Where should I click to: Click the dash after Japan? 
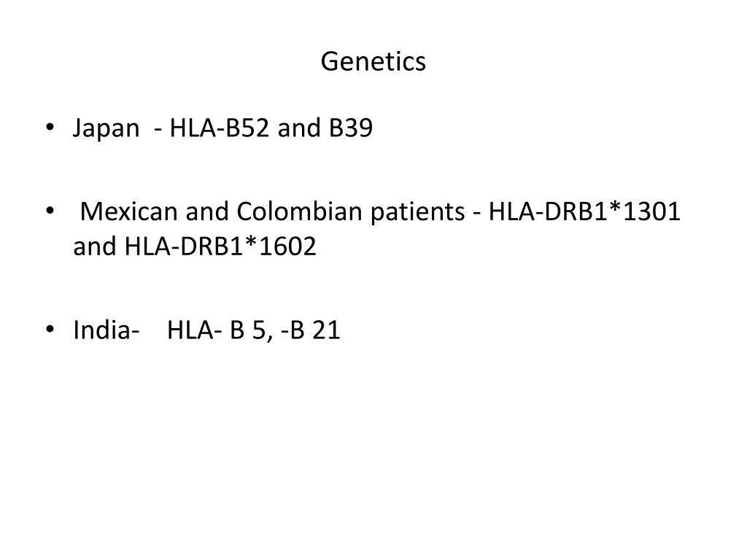coord(158,130)
